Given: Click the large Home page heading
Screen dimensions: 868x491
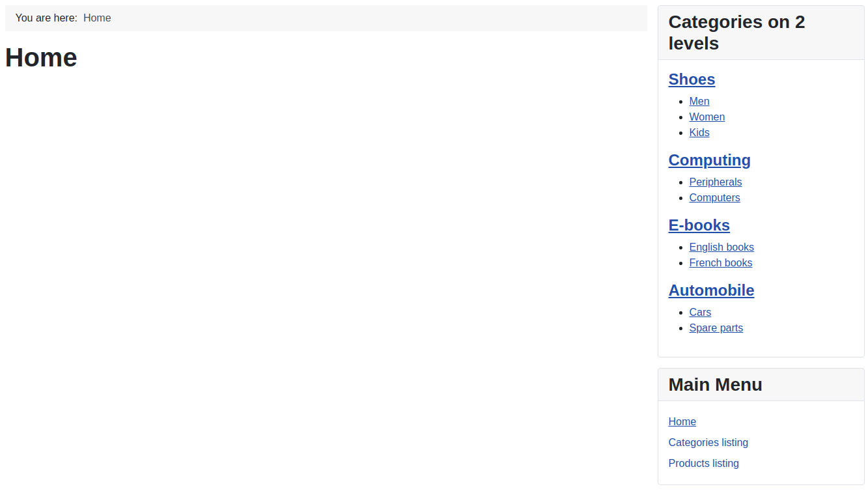Looking at the screenshot, I should click(x=41, y=57).
